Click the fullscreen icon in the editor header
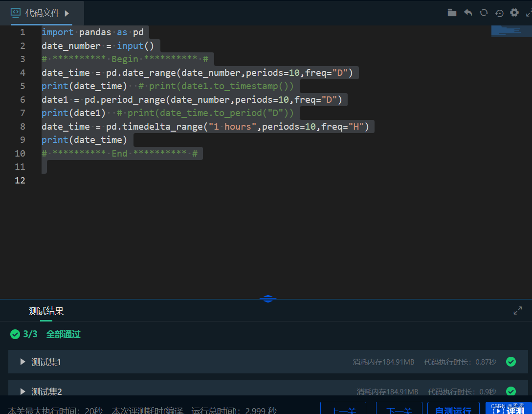This screenshot has height=414, width=532. [529, 13]
